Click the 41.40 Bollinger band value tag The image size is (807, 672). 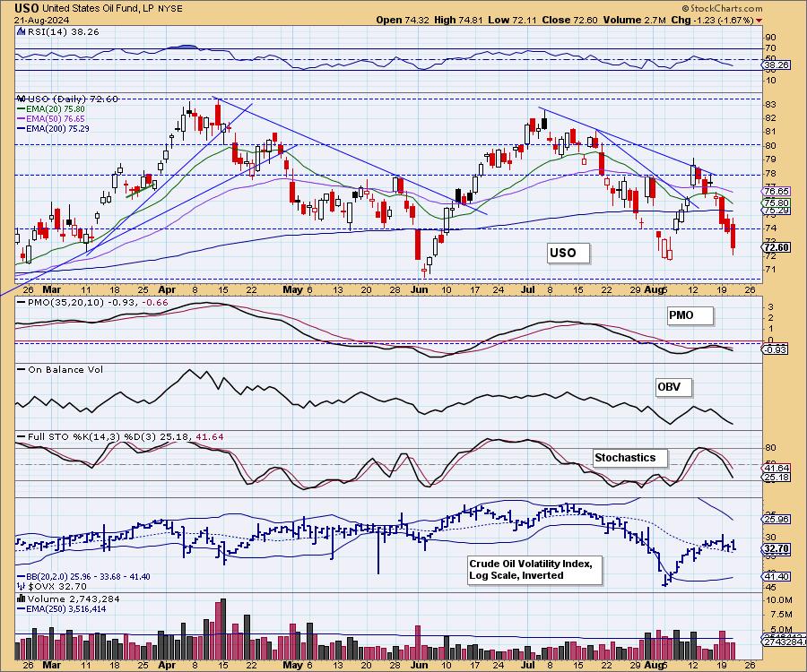coord(777,576)
